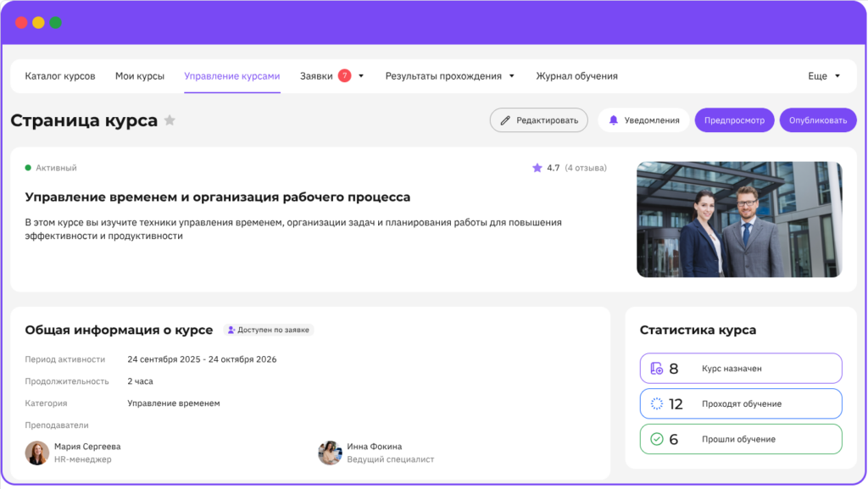868x489 pixels.
Task: Click the HR-менеджер role label
Action: click(83, 459)
